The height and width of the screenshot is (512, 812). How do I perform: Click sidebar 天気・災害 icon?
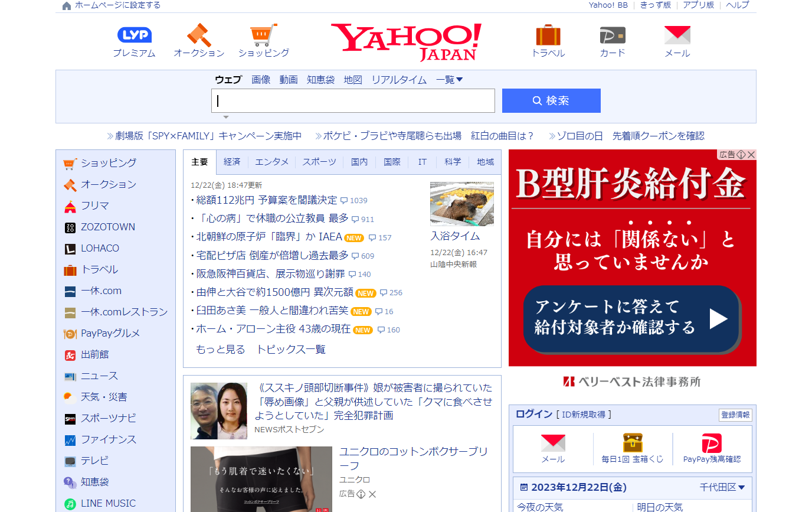click(x=70, y=397)
